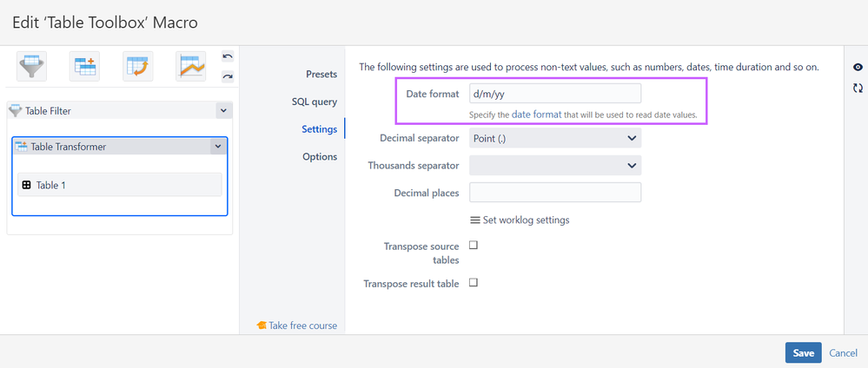Image resolution: width=868 pixels, height=368 pixels.
Task: Enable Transpose source tables checkbox
Action: pos(474,246)
